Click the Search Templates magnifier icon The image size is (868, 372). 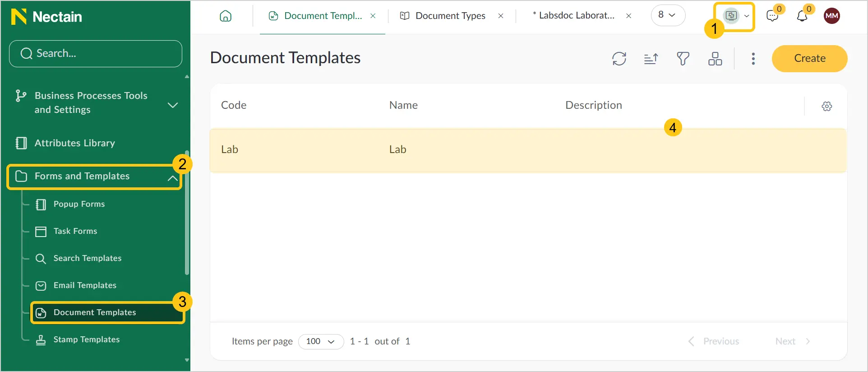coord(41,259)
